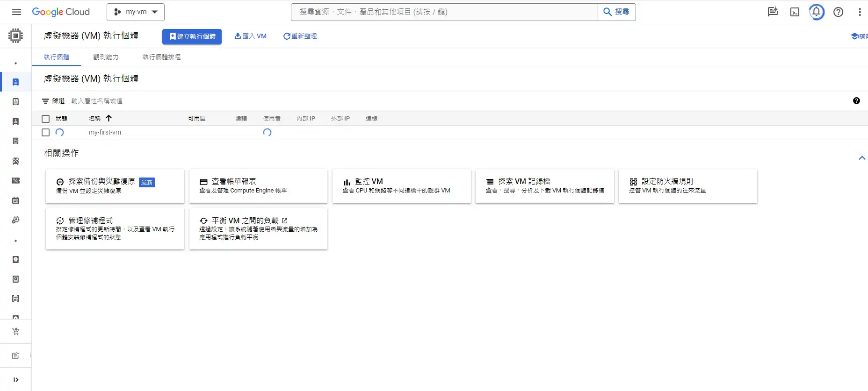Switch to the 觀測能力 tab

pyautogui.click(x=106, y=57)
